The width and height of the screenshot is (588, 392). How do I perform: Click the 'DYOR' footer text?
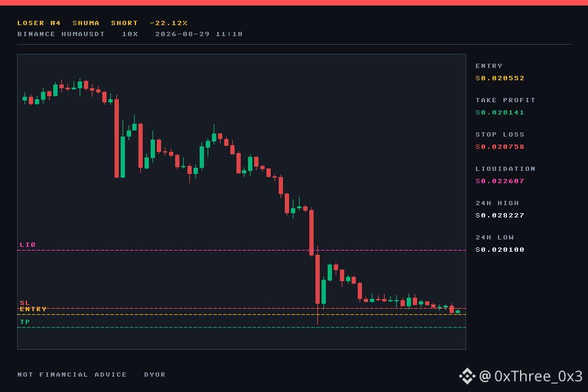(x=155, y=374)
